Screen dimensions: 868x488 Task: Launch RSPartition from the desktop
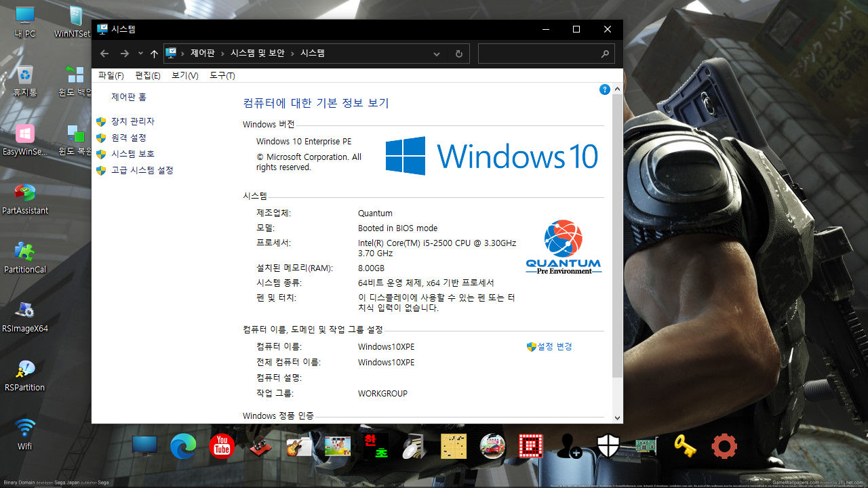[x=25, y=375]
